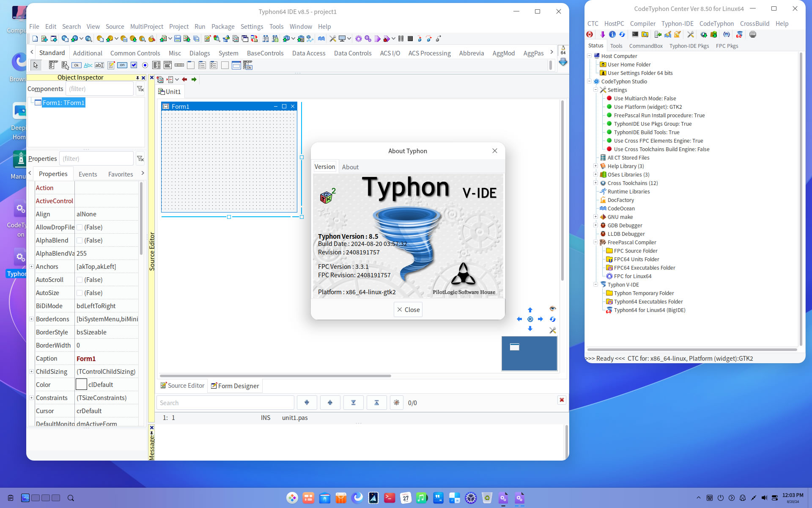Click the CodeTyphon Center horizontal scrollbar
The width and height of the screenshot is (812, 508).
tap(692, 350)
